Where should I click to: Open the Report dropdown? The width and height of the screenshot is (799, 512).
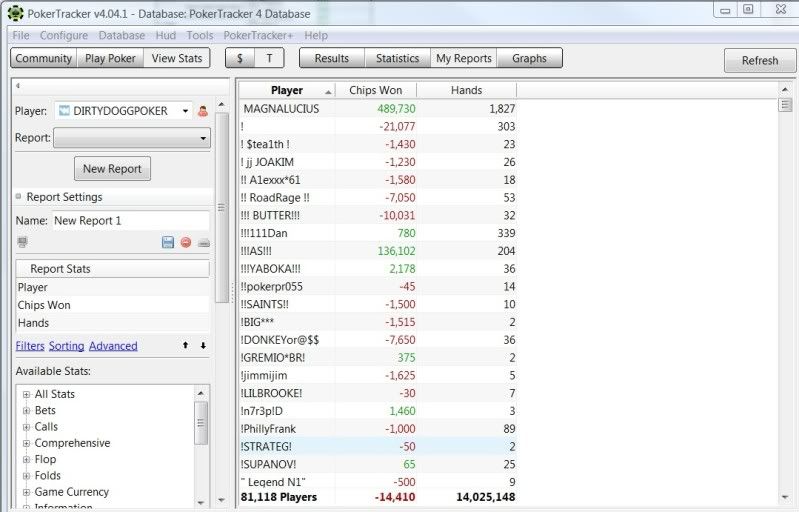coord(132,138)
